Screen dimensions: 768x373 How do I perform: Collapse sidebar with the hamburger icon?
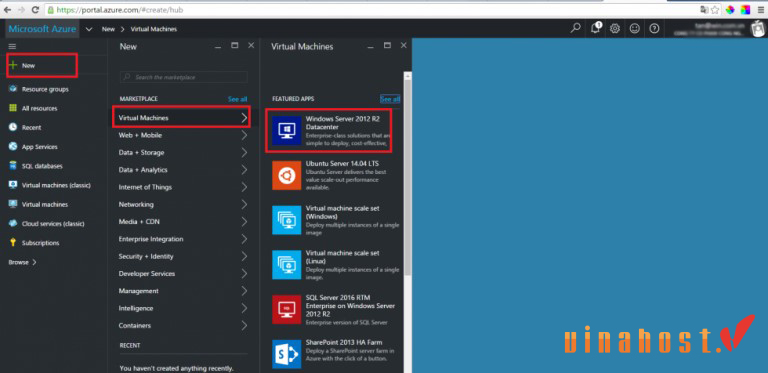(x=13, y=47)
